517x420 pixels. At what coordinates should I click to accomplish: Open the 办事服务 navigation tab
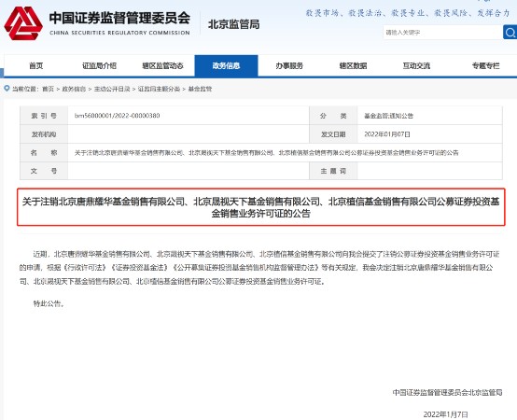(x=289, y=65)
